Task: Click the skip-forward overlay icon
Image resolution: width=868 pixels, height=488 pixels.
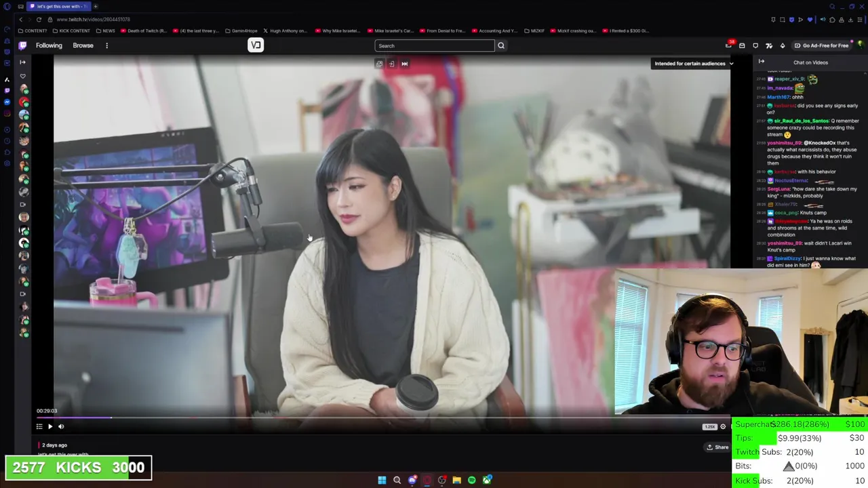Action: click(x=404, y=64)
